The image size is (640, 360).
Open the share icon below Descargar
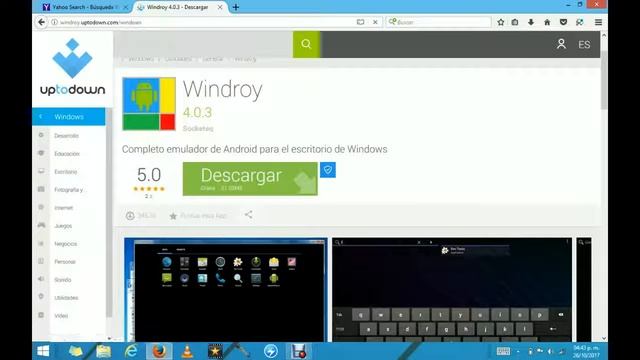249,215
